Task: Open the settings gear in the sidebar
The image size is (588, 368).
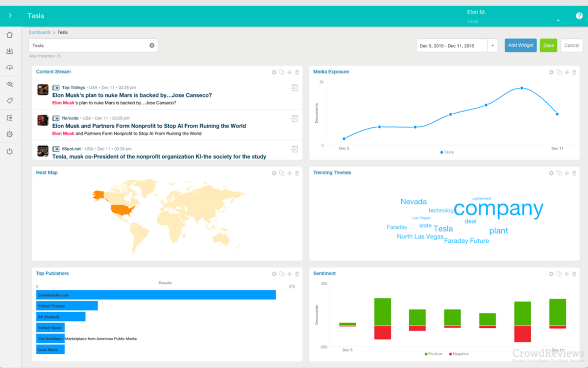Action: [10, 134]
